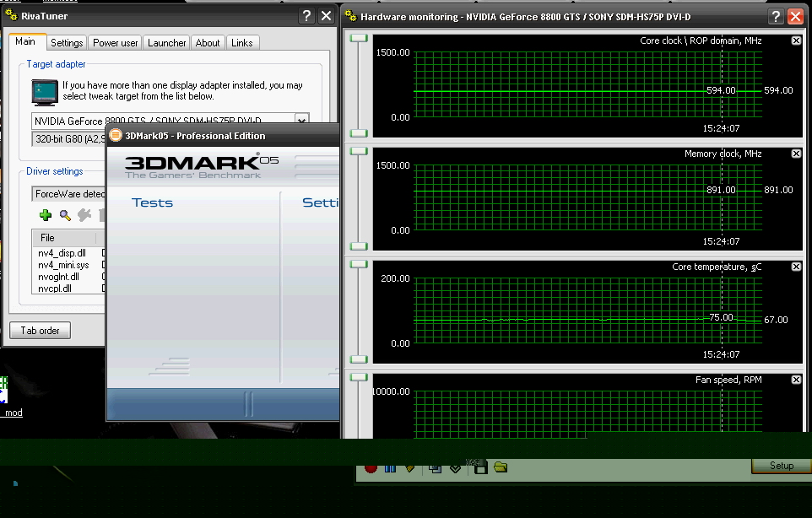Click the Fan speed, RPM graph label
The height and width of the screenshot is (518, 812).
coord(728,380)
